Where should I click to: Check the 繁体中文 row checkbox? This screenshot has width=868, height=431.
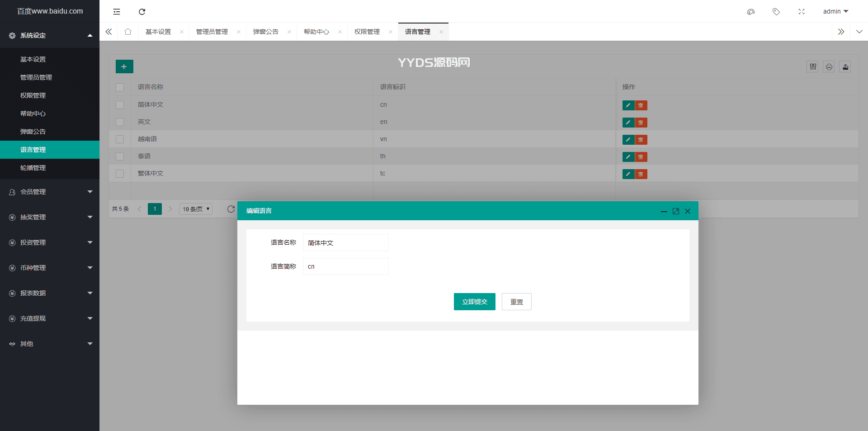pos(120,174)
